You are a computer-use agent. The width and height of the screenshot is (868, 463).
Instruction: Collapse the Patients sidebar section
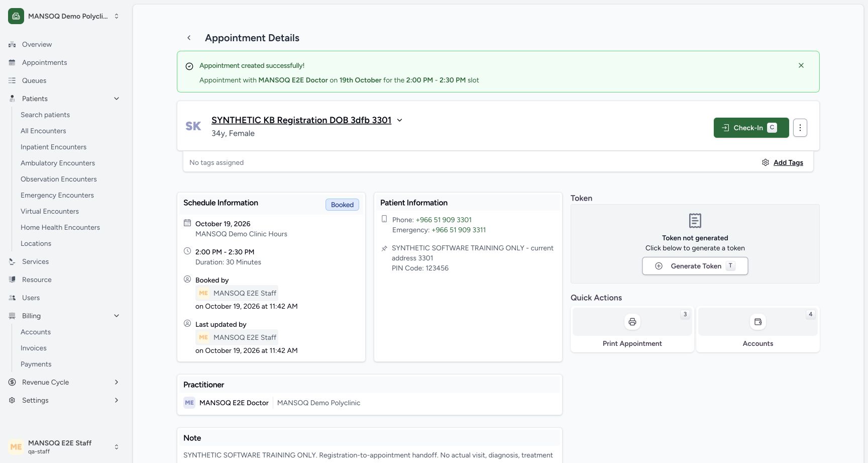tap(117, 99)
